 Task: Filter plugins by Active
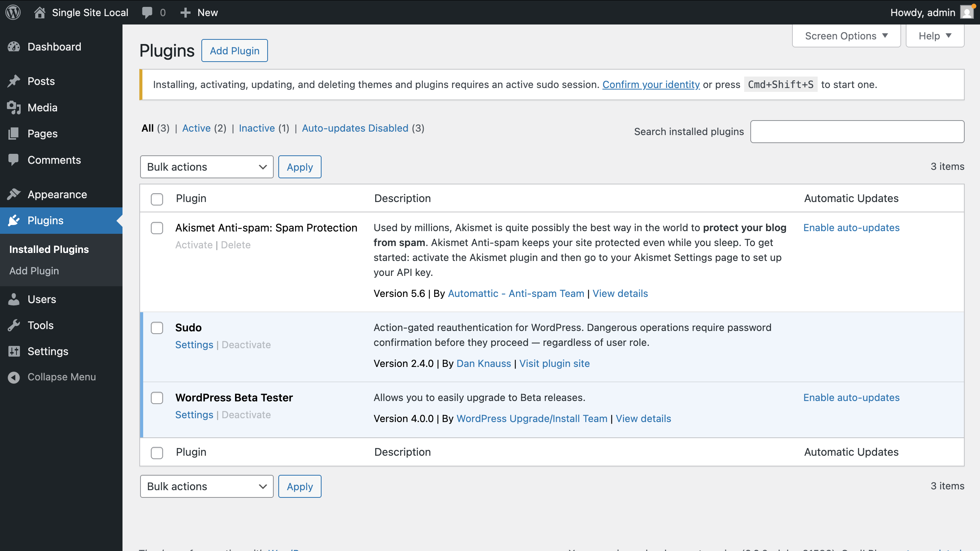(x=196, y=128)
